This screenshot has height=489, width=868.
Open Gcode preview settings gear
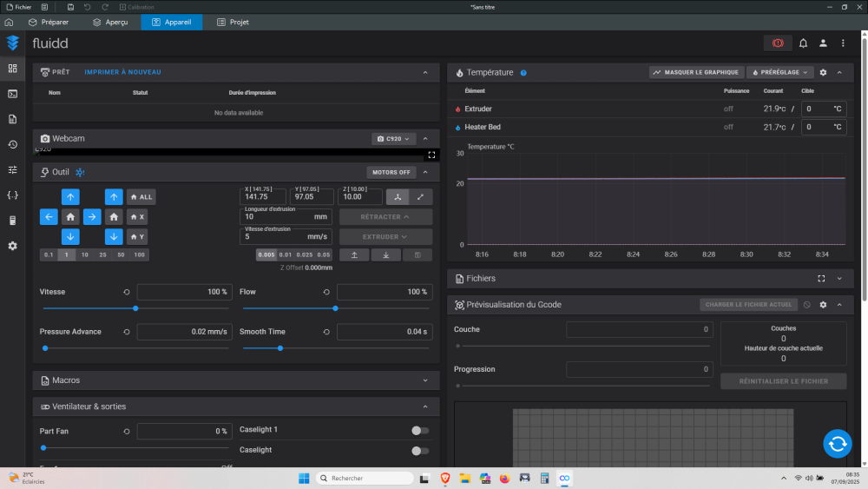coord(823,305)
